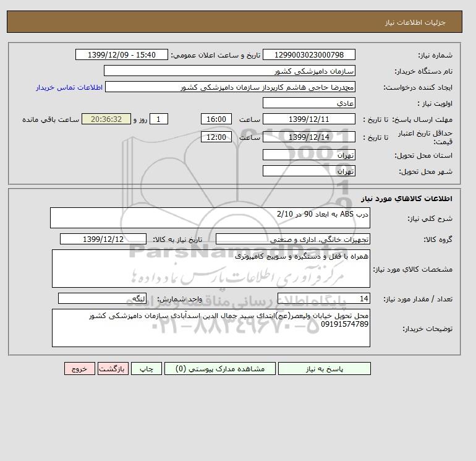Click the چاپ print button
Image resolution: width=476 pixels, height=461 pixels.
(x=147, y=369)
